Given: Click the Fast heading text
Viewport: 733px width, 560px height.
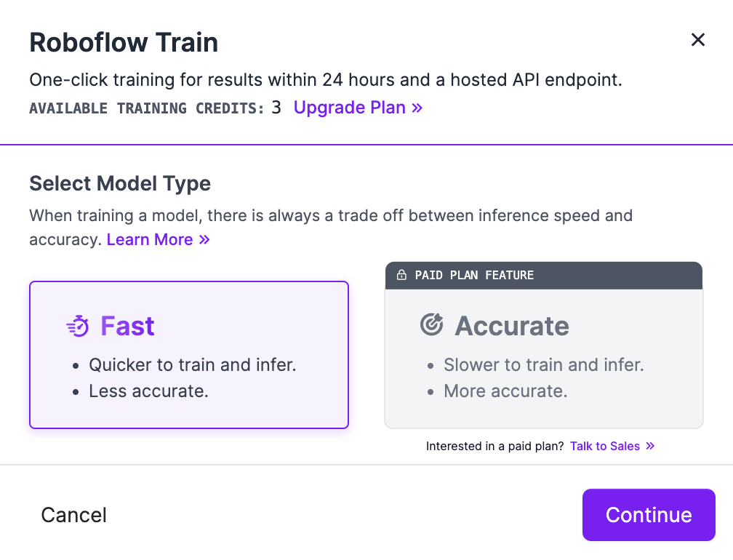Looking at the screenshot, I should 127,326.
